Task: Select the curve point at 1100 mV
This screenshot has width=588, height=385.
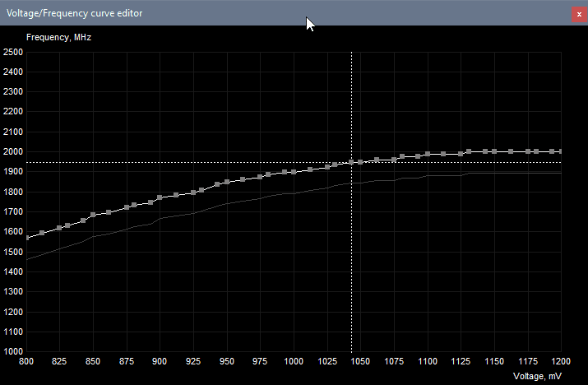Action: pos(428,154)
